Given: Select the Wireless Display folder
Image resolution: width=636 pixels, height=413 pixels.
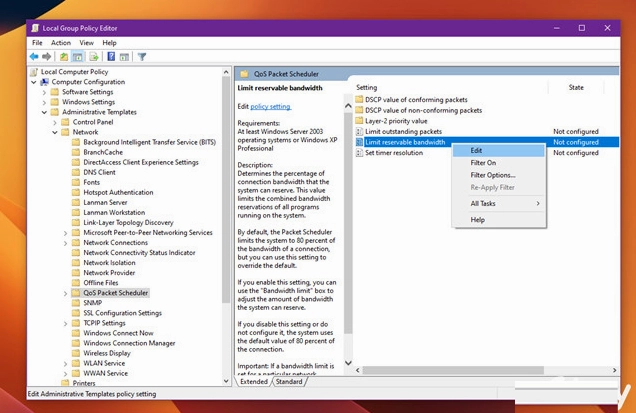Looking at the screenshot, I should (x=107, y=353).
